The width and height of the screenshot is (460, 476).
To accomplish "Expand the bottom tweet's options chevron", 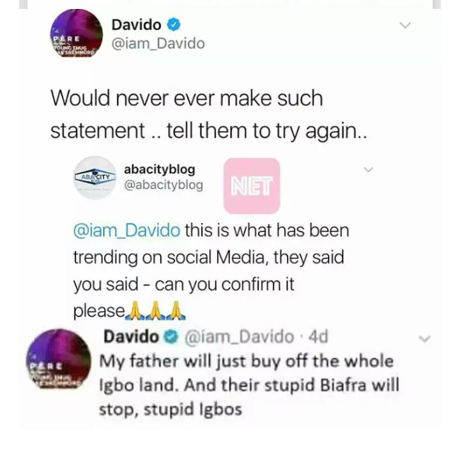I will pyautogui.click(x=424, y=339).
